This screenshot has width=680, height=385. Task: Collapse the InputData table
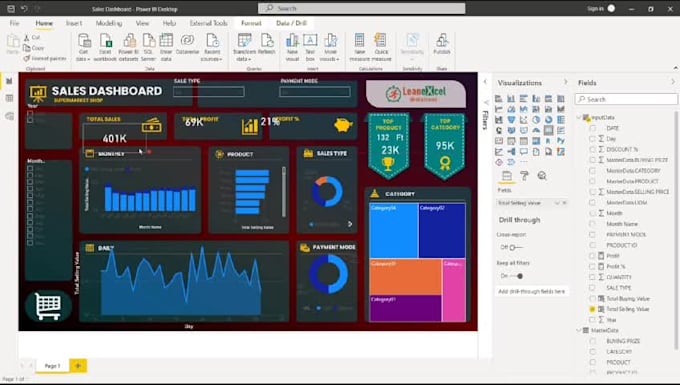click(579, 117)
